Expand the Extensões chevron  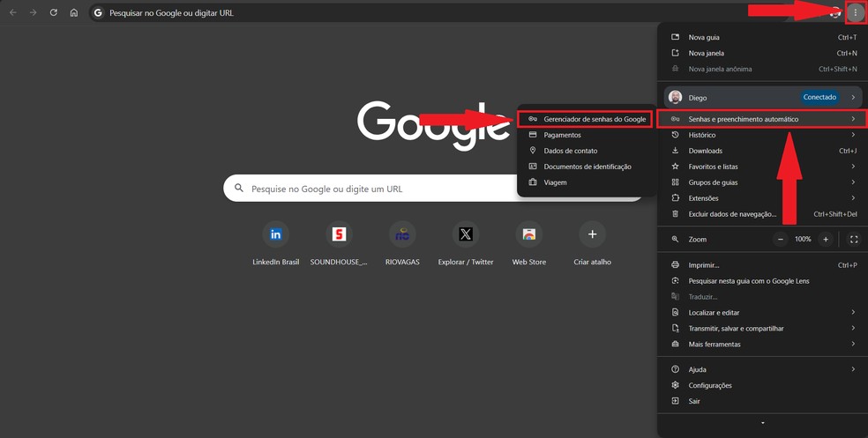pos(853,198)
